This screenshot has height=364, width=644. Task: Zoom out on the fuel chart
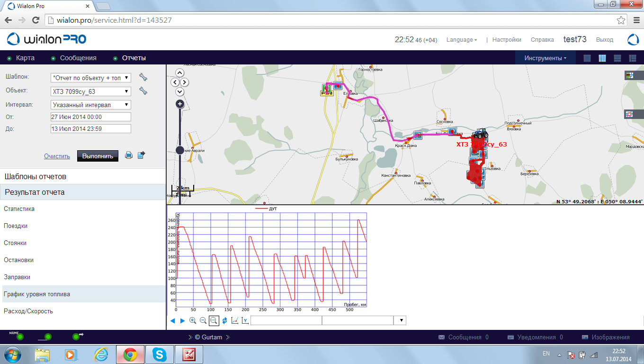[203, 321]
